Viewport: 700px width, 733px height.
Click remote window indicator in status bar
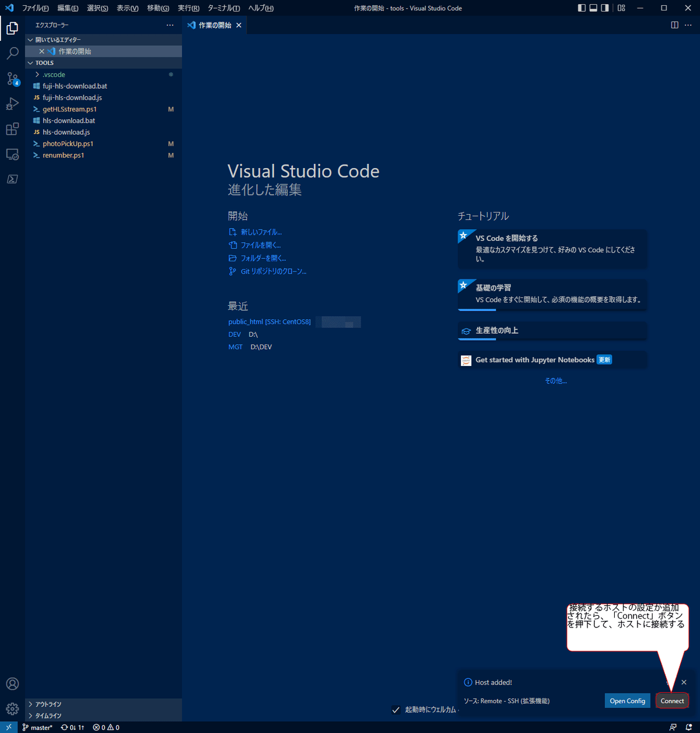[9, 727]
